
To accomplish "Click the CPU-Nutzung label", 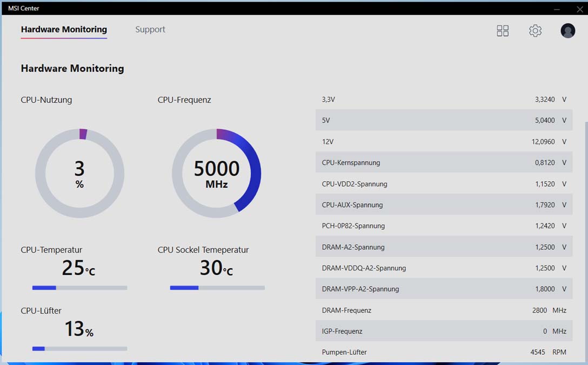I will [46, 100].
